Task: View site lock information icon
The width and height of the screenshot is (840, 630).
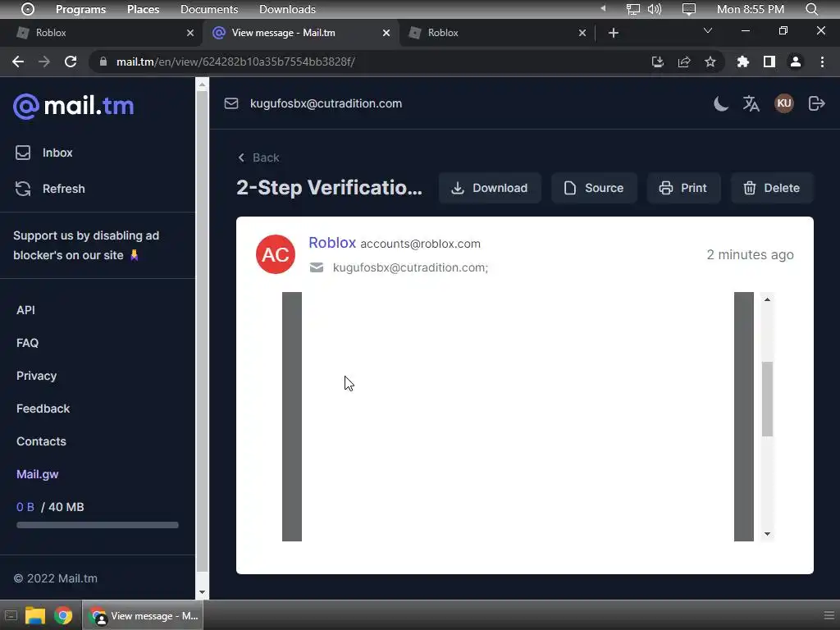Action: click(x=103, y=62)
